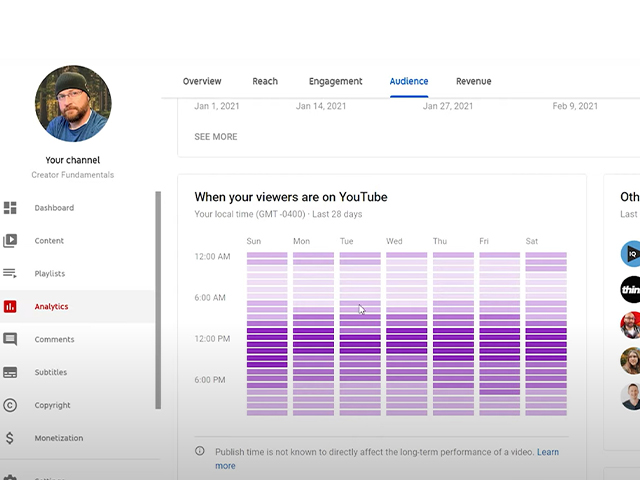Click the Sun 12:00 PM heatmap cell
Image resolution: width=640 pixels, height=480 pixels.
[x=267, y=337]
